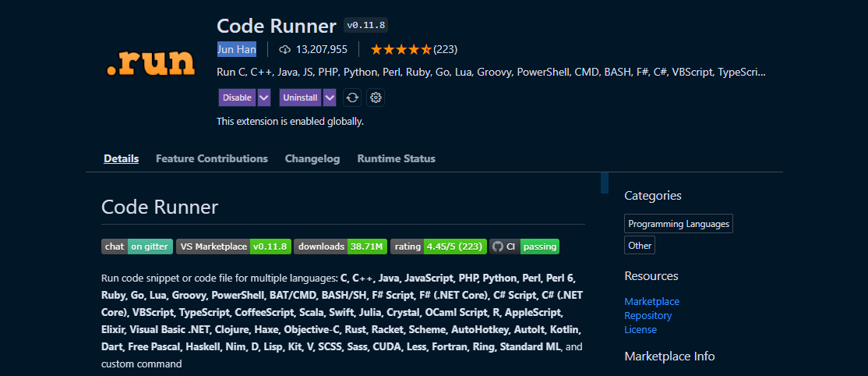Click the sync/auto-update icon next to Uninstall
Image resolution: width=868 pixels, height=376 pixels.
tap(352, 98)
